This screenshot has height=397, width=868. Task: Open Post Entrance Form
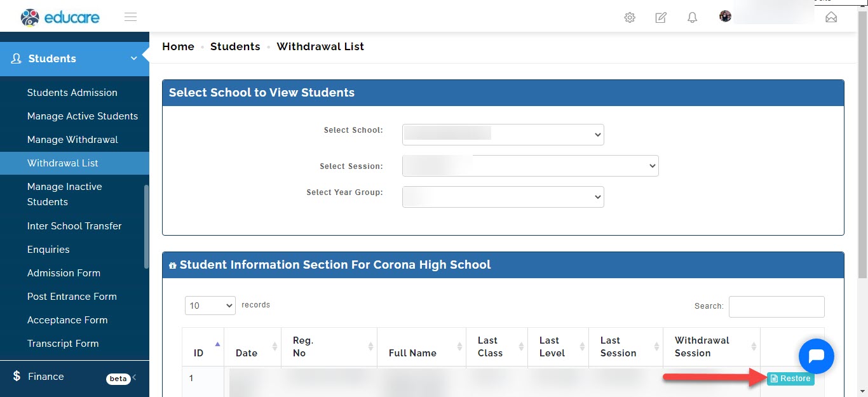pyautogui.click(x=72, y=297)
